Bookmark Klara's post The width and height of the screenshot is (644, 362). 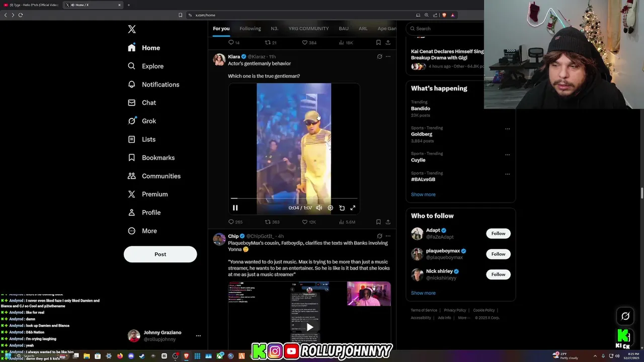[378, 222]
